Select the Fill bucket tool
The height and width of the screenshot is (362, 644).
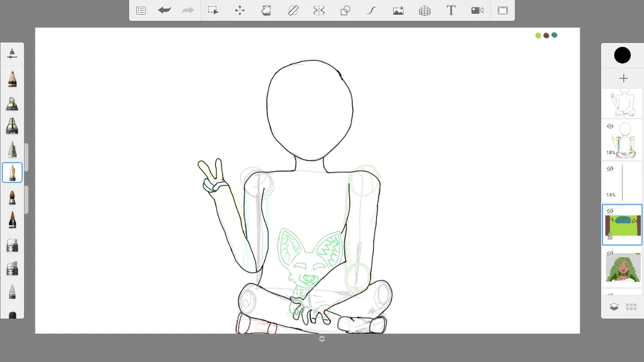(x=266, y=11)
